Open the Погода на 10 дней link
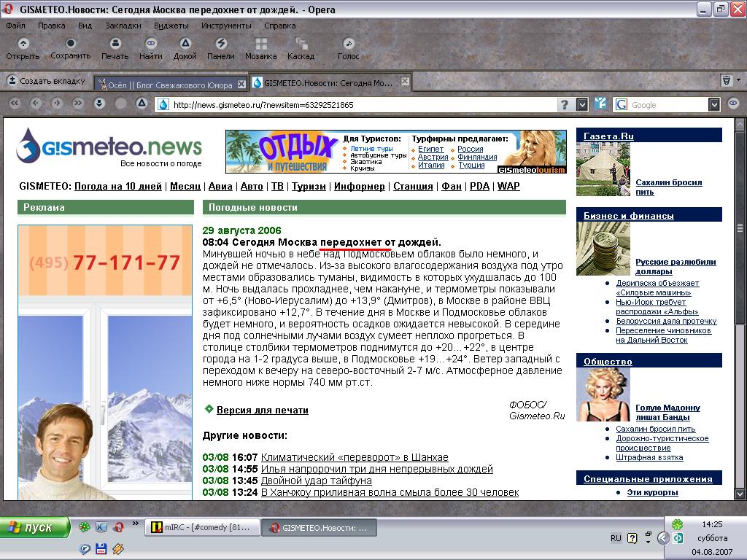This screenshot has height=560, width=747. pos(118,186)
